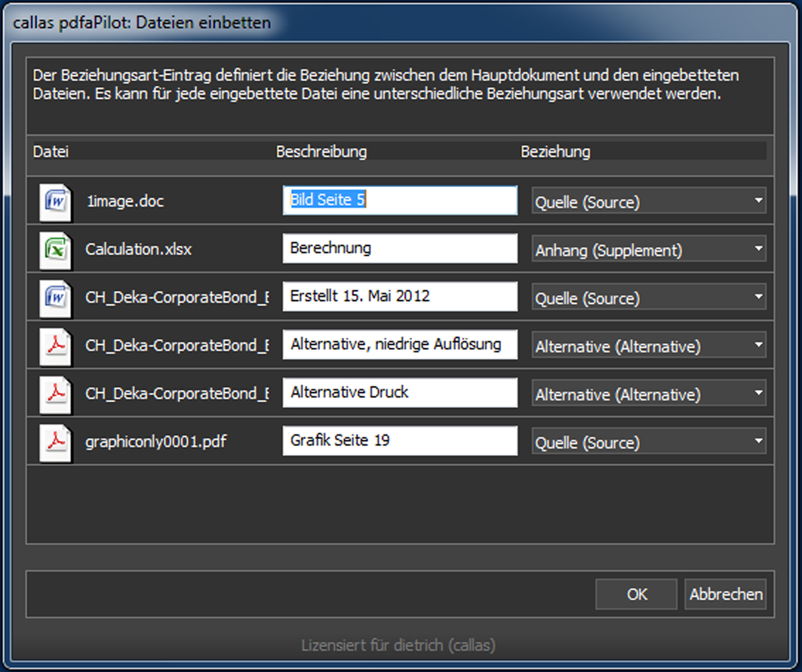
Task: Expand the Alternative dropdown in the 'Alternative Druck' row
Action: point(648,394)
